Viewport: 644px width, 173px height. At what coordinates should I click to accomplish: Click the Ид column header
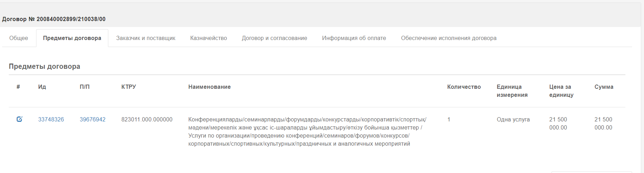tap(42, 87)
